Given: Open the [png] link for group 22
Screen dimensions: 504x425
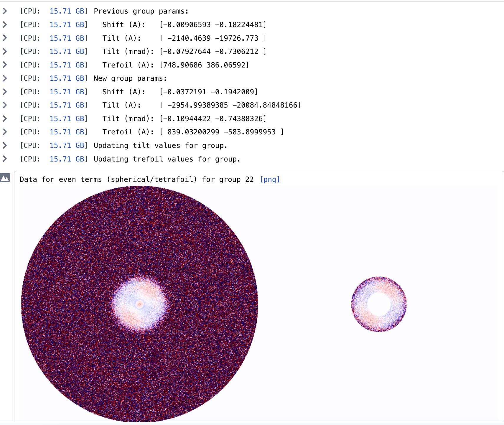Looking at the screenshot, I should coord(270,179).
